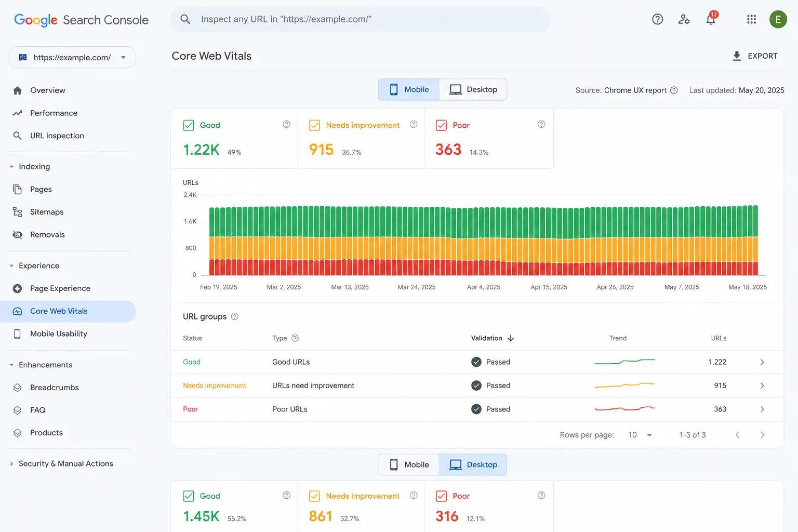Toggle the mobile Good checkbox
The width and height of the screenshot is (798, 532).
click(189, 125)
